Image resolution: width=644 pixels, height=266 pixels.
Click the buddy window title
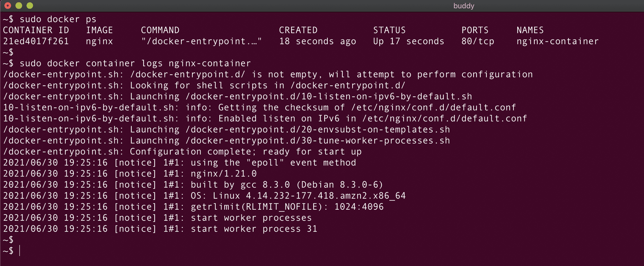point(464,6)
